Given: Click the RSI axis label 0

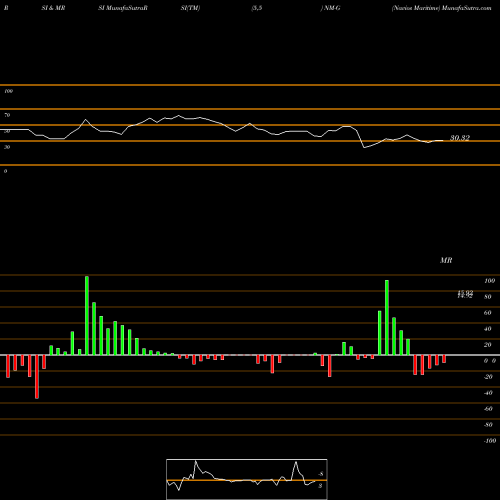Looking at the screenshot, I should (5, 171).
